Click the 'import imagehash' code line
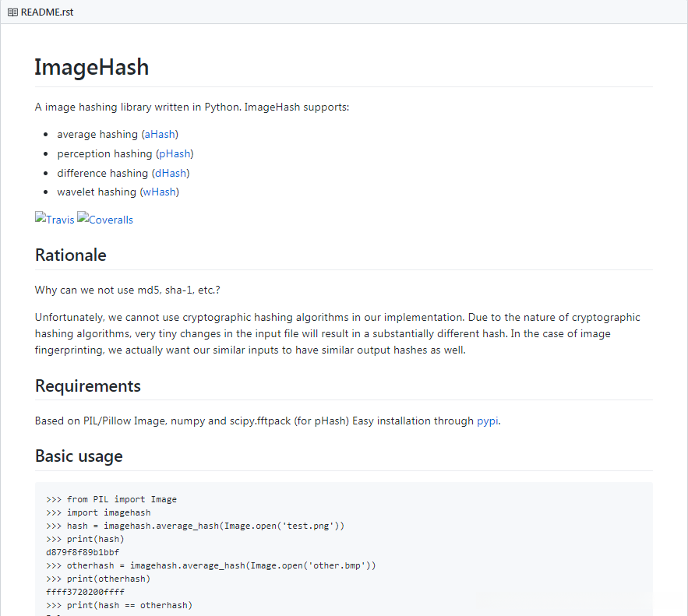The height and width of the screenshot is (616, 688). pyautogui.click(x=108, y=513)
